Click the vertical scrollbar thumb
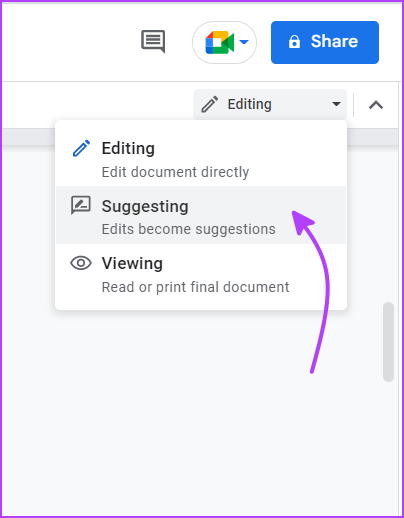 (x=388, y=342)
